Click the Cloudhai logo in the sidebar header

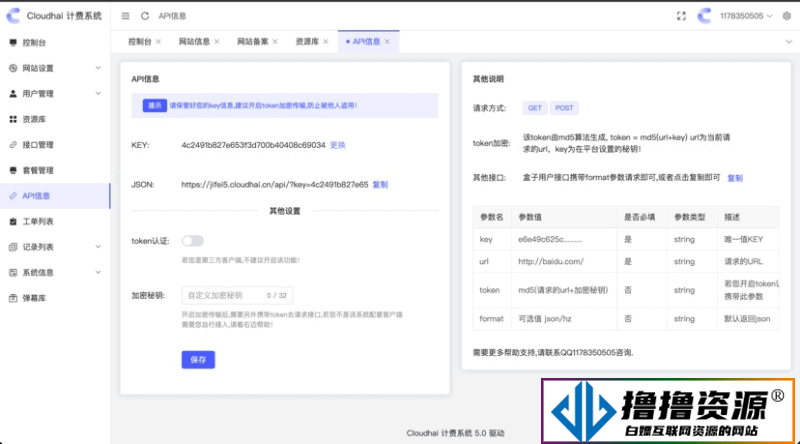coord(13,16)
